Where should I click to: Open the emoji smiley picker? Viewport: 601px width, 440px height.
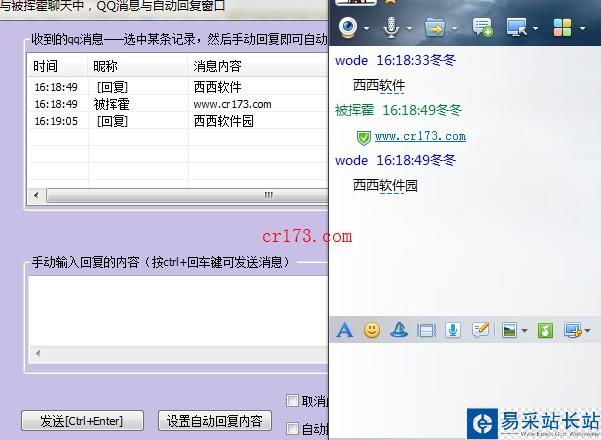pos(372,330)
